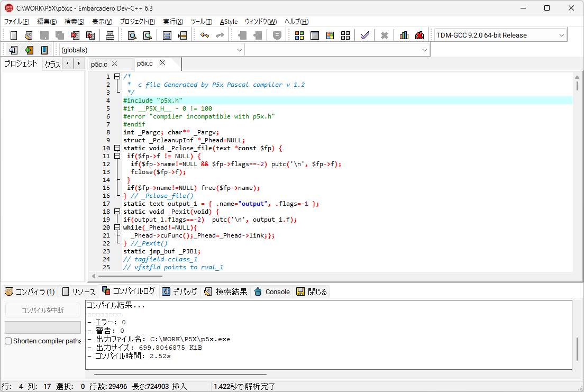
Task: Switch to the Console bottom tab
Action: point(272,292)
